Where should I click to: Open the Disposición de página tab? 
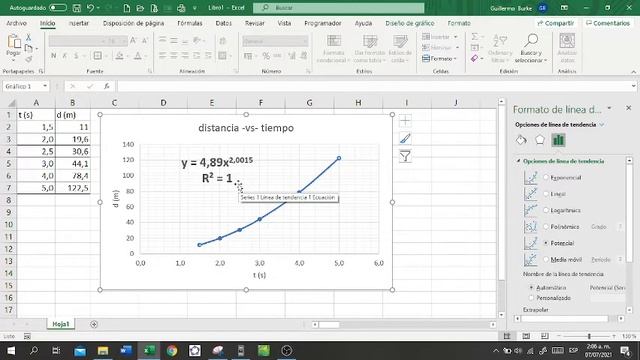click(x=133, y=23)
